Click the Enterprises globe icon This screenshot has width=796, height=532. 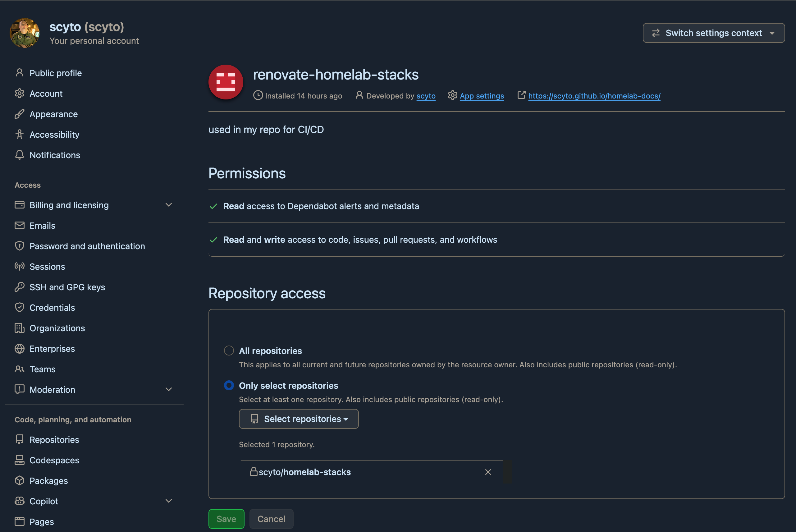[x=19, y=348]
